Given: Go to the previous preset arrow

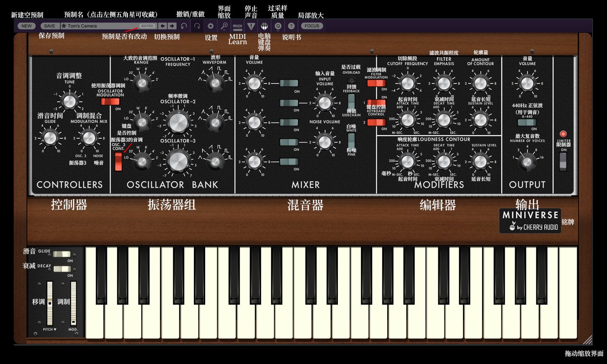Looking at the screenshot, I should 162,26.
